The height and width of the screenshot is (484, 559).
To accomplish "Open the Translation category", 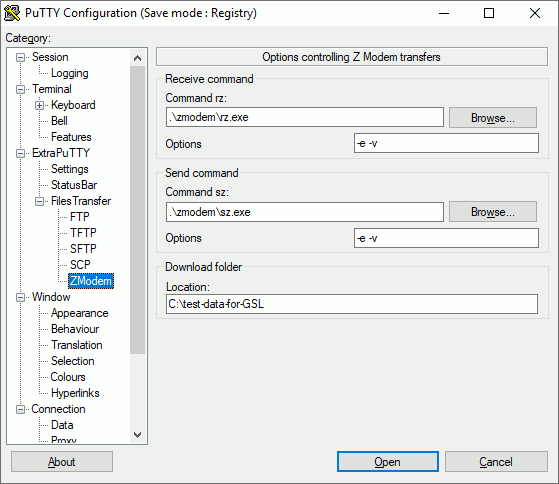I will (x=77, y=345).
